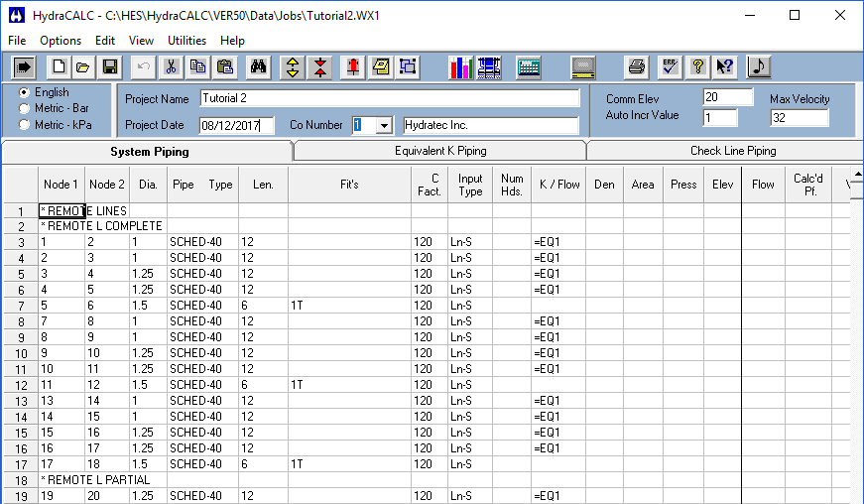Click the yellow arrows-apart insert row icon
This screenshot has height=504, width=864.
(293, 67)
